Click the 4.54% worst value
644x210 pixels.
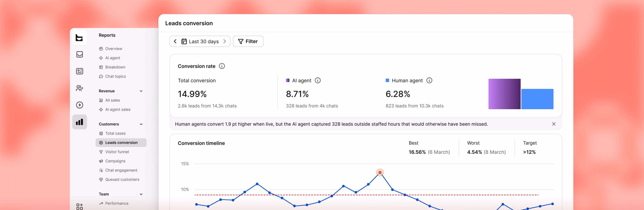tap(474, 152)
